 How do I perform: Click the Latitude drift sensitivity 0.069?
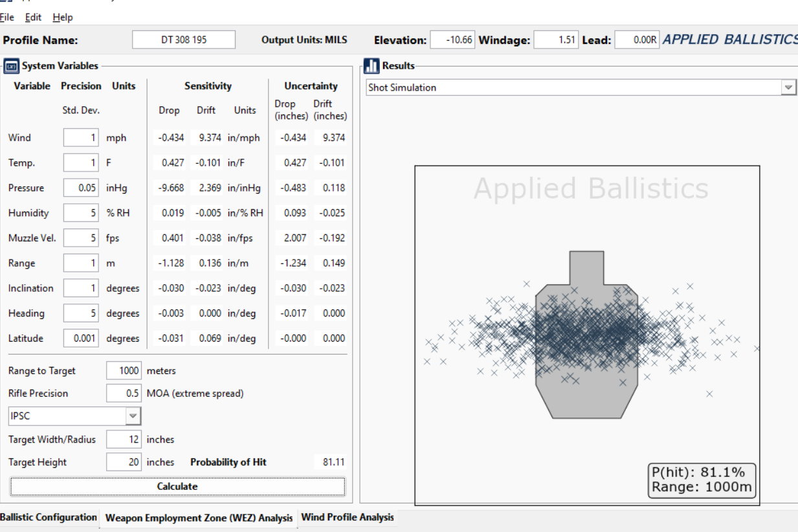click(207, 338)
